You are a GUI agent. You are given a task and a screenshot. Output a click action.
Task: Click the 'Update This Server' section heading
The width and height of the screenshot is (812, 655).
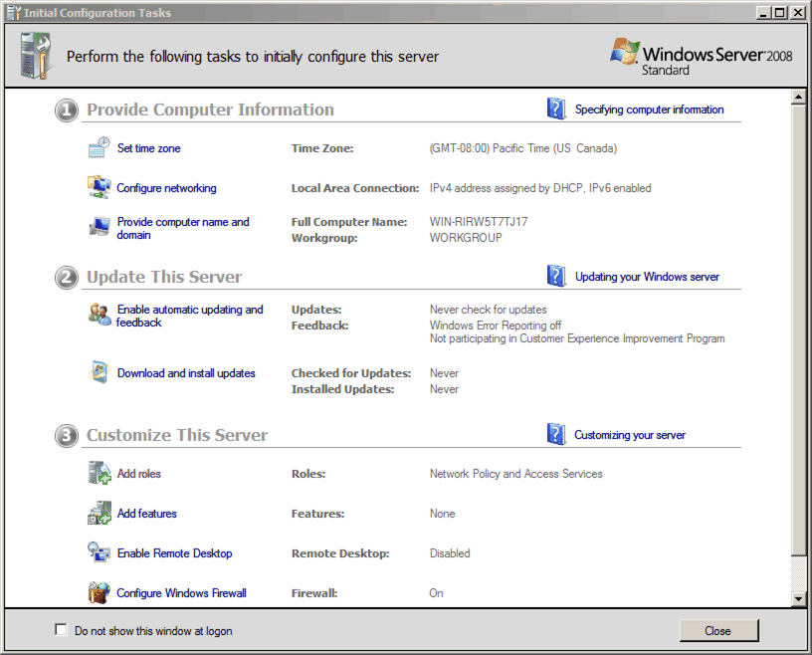(x=164, y=277)
